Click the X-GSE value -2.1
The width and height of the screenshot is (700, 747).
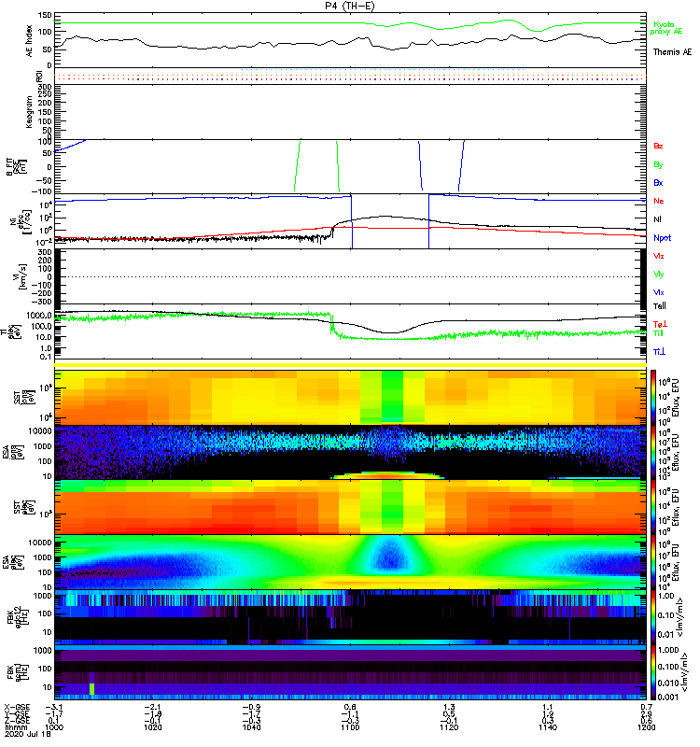tap(152, 708)
